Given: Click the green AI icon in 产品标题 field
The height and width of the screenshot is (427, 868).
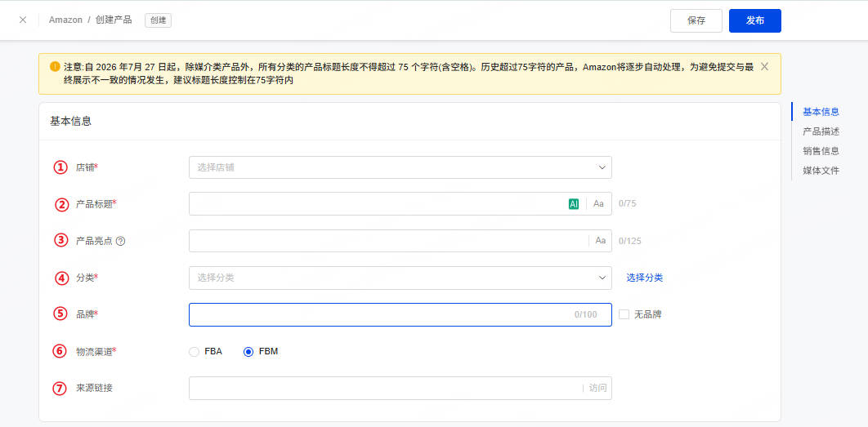Looking at the screenshot, I should tap(574, 203).
